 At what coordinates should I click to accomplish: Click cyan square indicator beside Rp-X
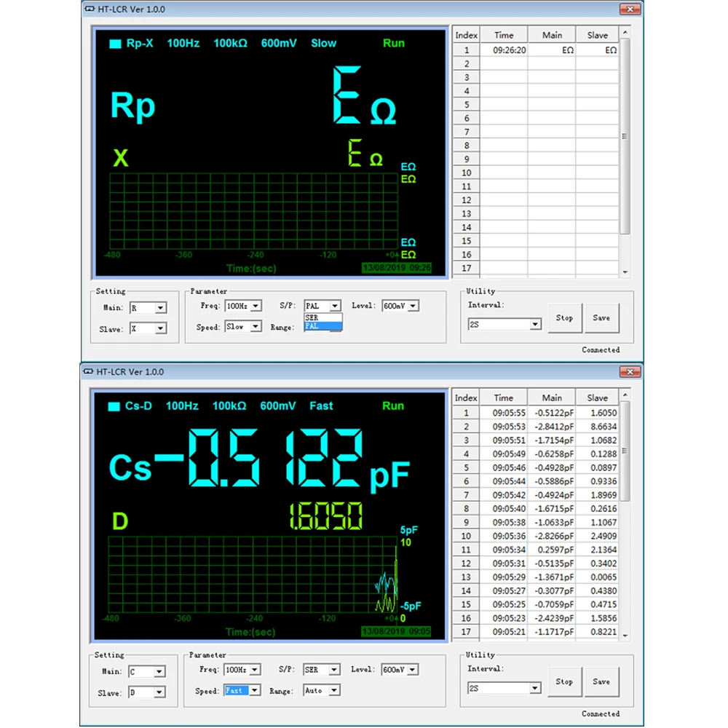point(115,44)
